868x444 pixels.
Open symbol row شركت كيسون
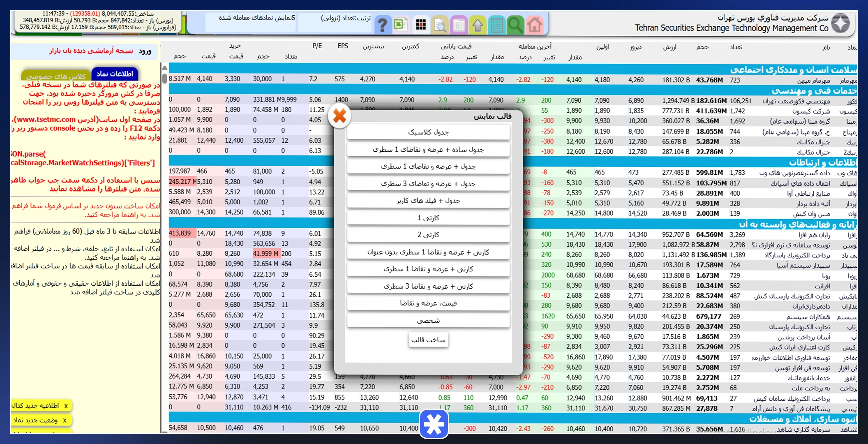[811, 111]
